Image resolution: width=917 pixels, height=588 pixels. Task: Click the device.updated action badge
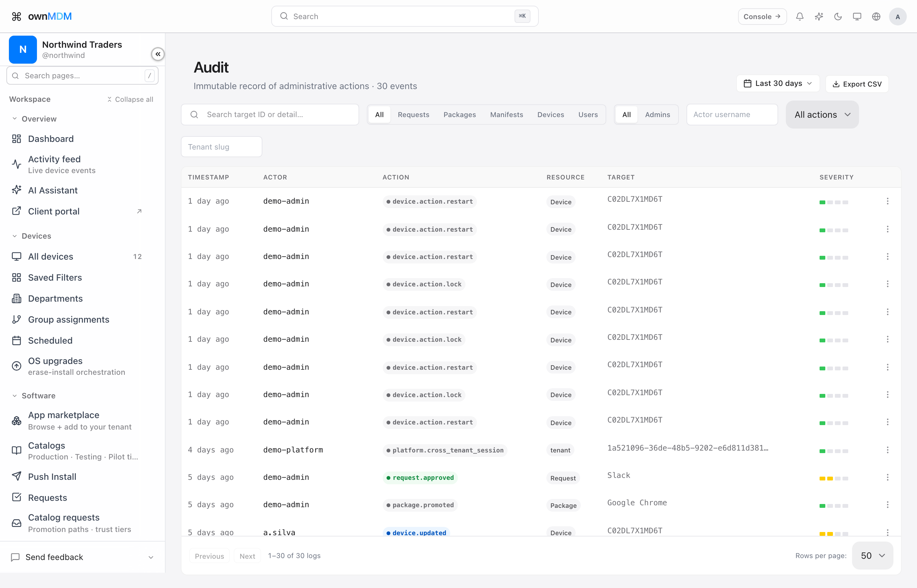[416, 533]
